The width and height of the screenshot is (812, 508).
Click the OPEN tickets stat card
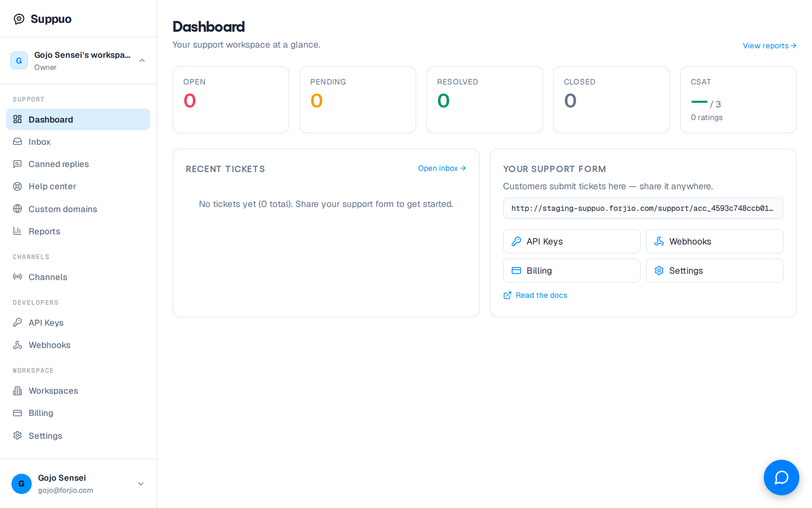point(231,100)
